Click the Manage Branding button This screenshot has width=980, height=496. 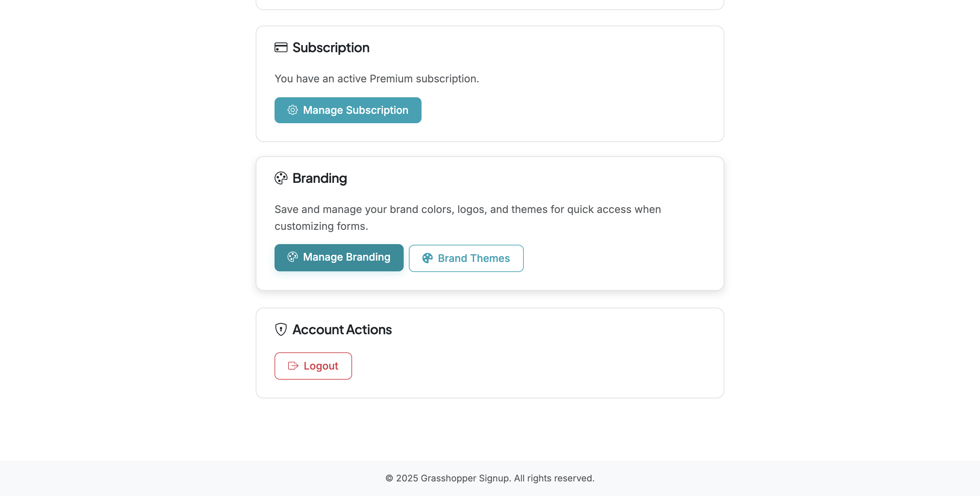(x=338, y=257)
